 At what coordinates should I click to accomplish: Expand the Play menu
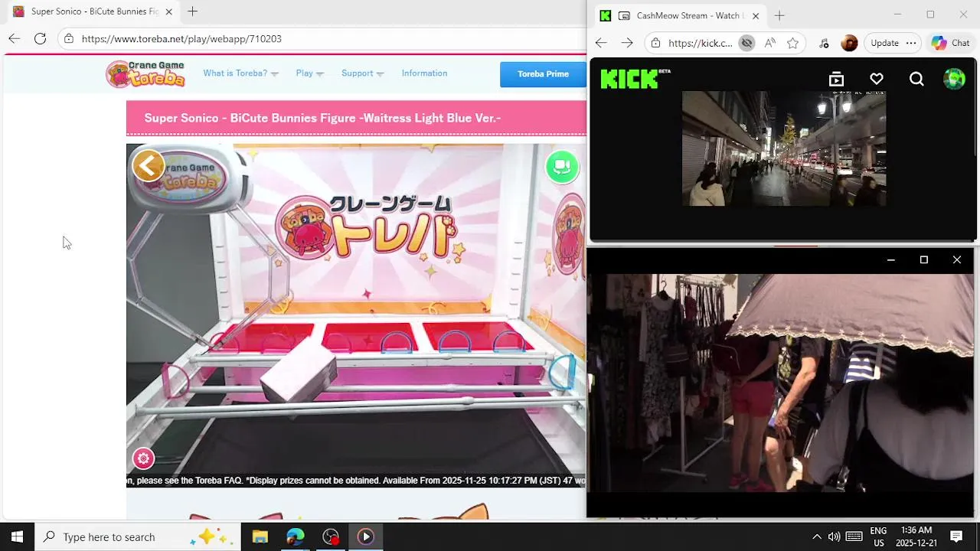coord(309,73)
